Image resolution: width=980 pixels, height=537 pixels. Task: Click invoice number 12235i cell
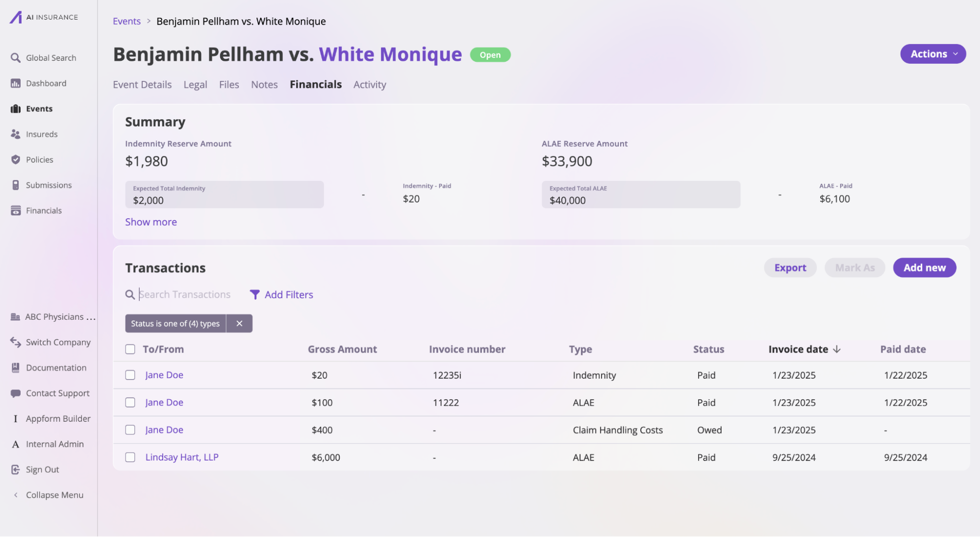(447, 375)
